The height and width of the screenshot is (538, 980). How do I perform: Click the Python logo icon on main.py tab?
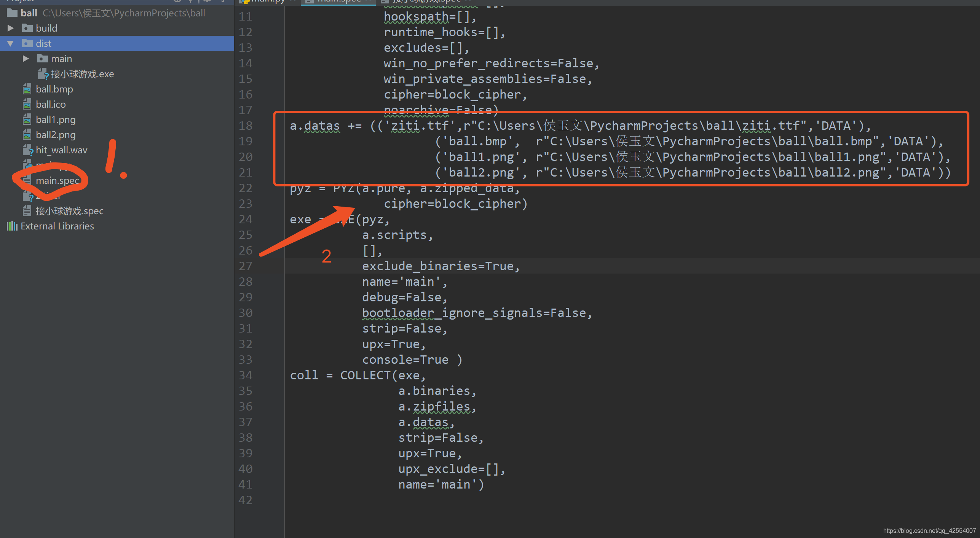point(245,2)
